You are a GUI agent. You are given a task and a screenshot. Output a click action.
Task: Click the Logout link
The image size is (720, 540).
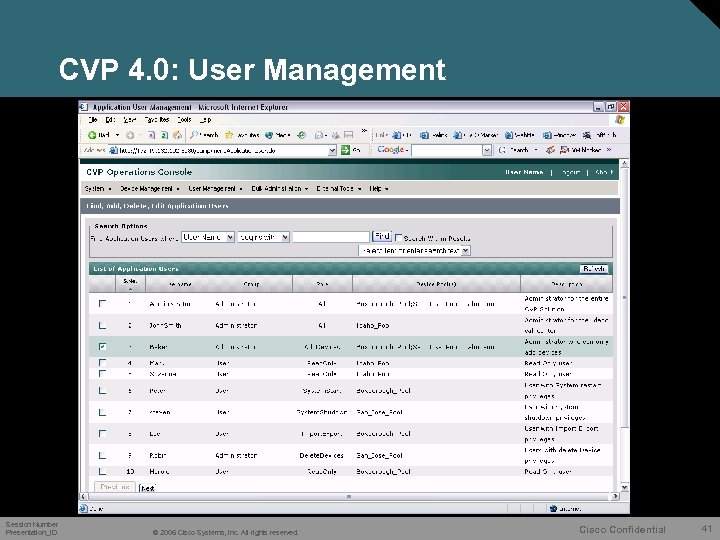pyautogui.click(x=571, y=172)
